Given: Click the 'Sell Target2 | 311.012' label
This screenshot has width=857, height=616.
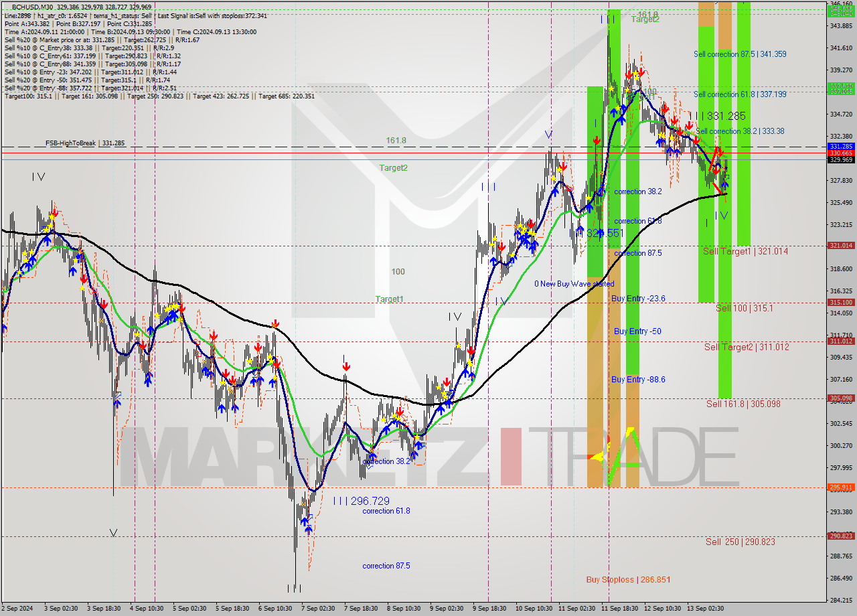Looking at the screenshot, I should click(x=747, y=347).
